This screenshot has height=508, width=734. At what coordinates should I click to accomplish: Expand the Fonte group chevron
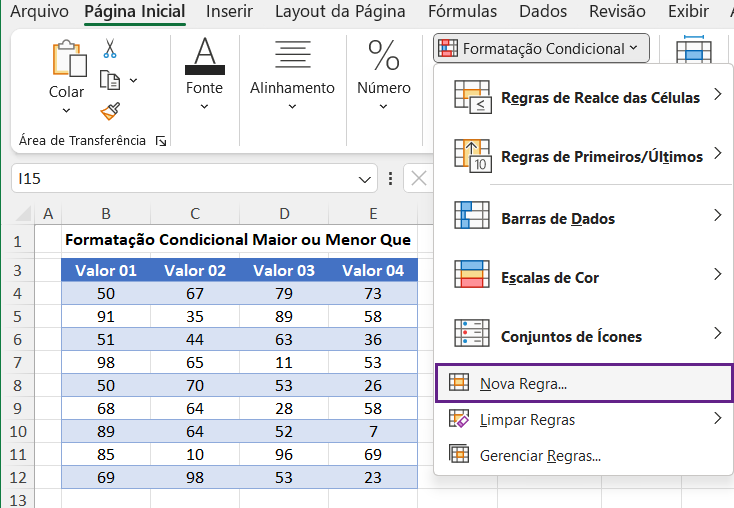click(205, 107)
